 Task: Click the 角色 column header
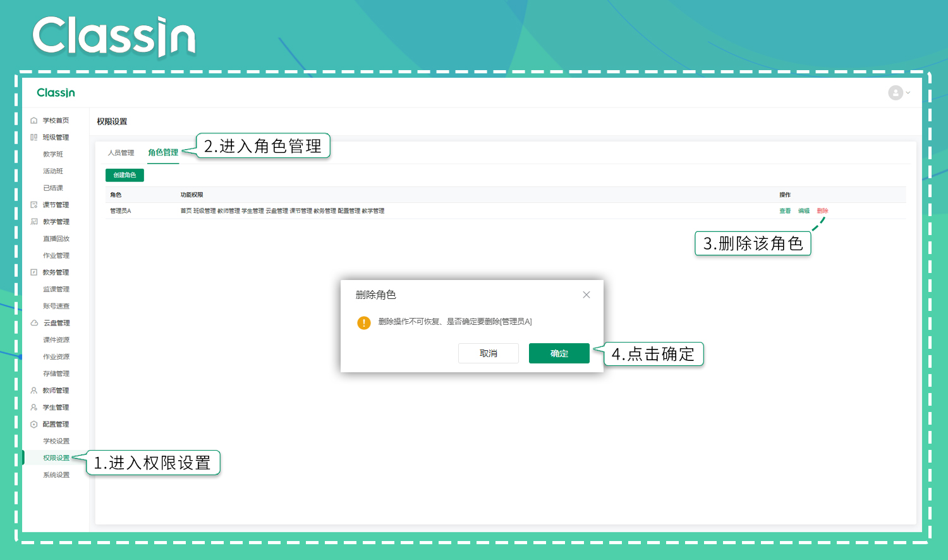(x=116, y=195)
